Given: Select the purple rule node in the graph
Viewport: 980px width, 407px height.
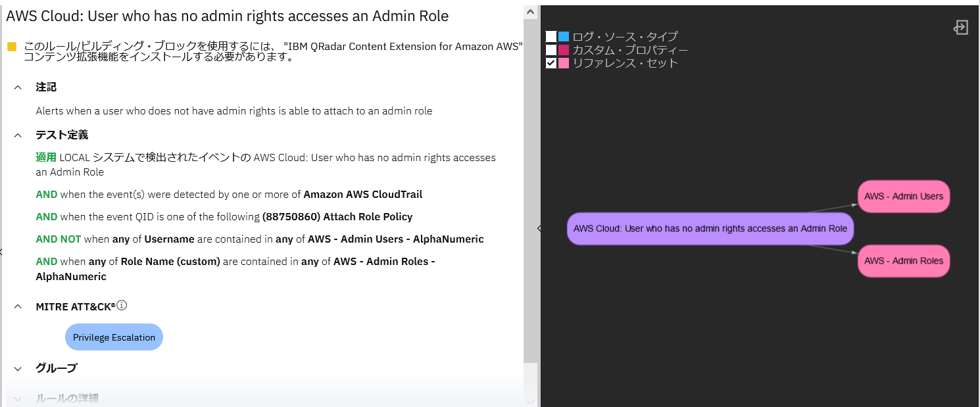Looking at the screenshot, I should [x=710, y=229].
